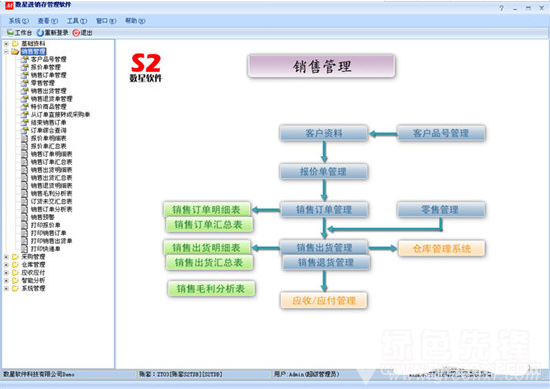Open the 工具 menu
This screenshot has height=389, width=550.
(77, 21)
